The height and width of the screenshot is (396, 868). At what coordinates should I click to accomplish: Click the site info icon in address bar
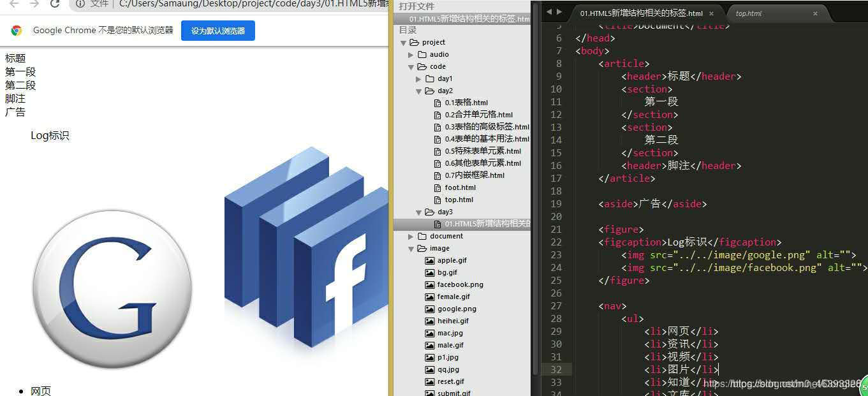pyautogui.click(x=80, y=4)
